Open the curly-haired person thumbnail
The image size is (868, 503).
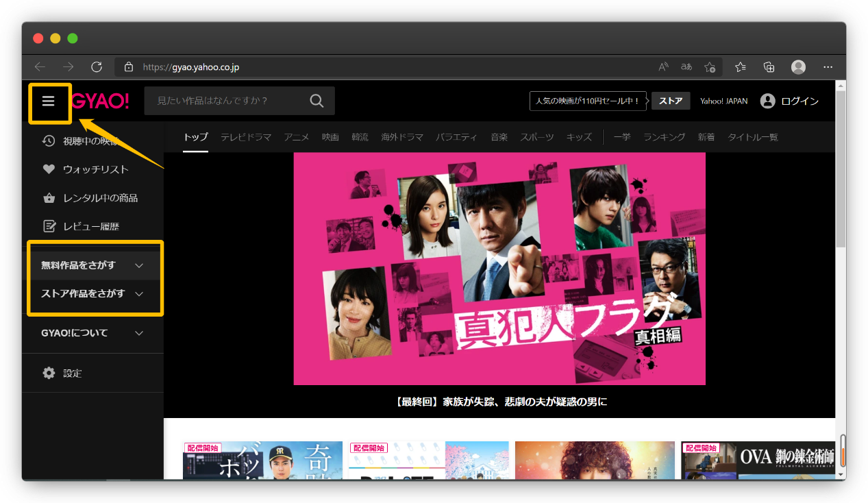(x=595, y=461)
